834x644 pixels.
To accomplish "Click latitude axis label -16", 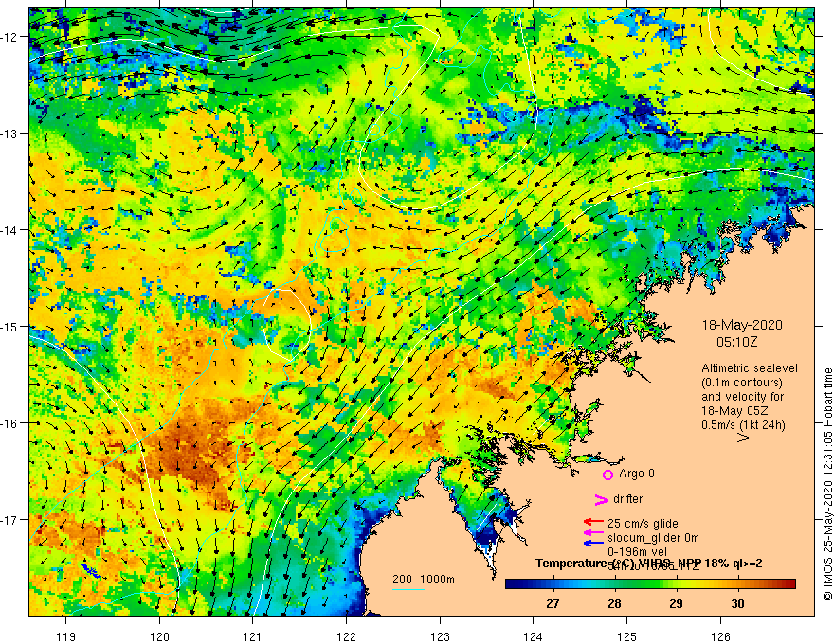I will 10,423.
